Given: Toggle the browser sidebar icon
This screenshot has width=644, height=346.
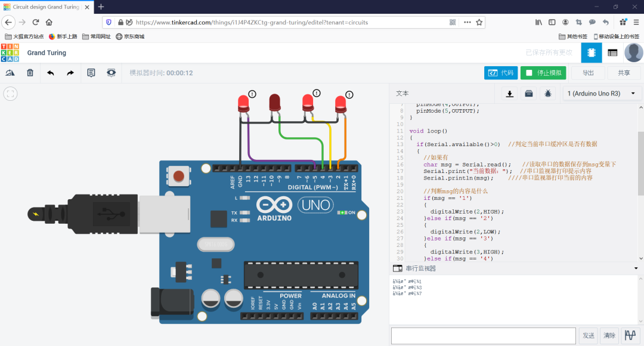Looking at the screenshot, I should 552,22.
